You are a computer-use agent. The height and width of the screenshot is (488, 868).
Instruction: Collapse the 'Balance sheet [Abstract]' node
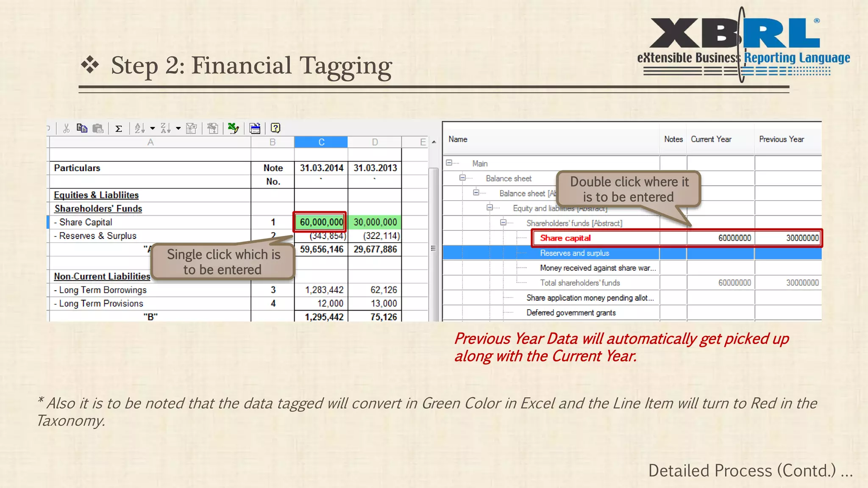[x=476, y=193]
